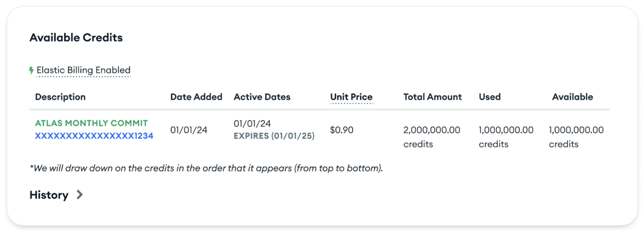
Task: Open the Elastic Billing Enabled tooltip
Action: pyautogui.click(x=83, y=70)
